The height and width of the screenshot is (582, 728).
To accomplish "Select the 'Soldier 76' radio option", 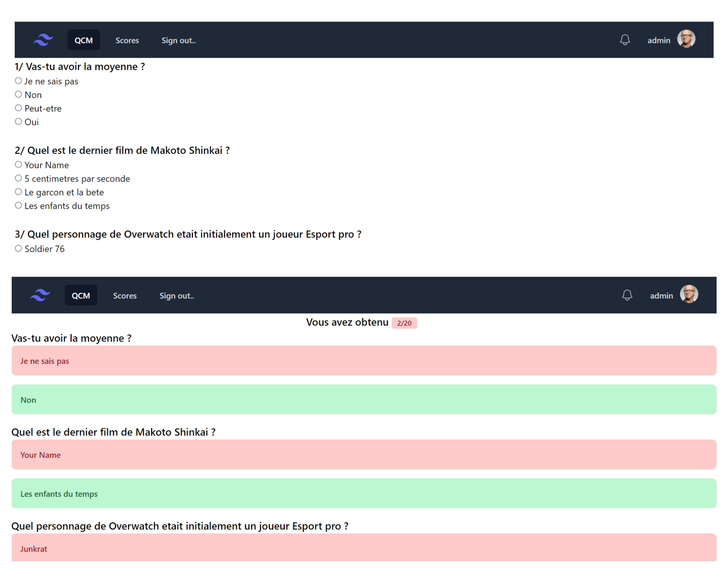I will click(19, 248).
